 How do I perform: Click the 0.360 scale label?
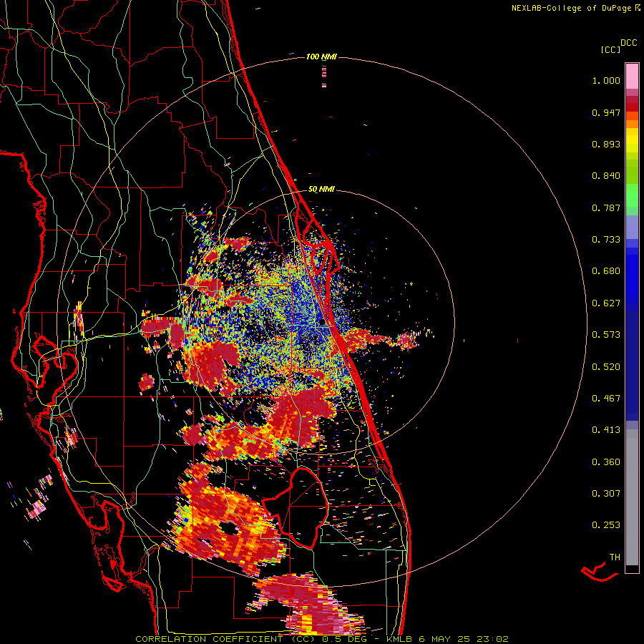(606, 462)
